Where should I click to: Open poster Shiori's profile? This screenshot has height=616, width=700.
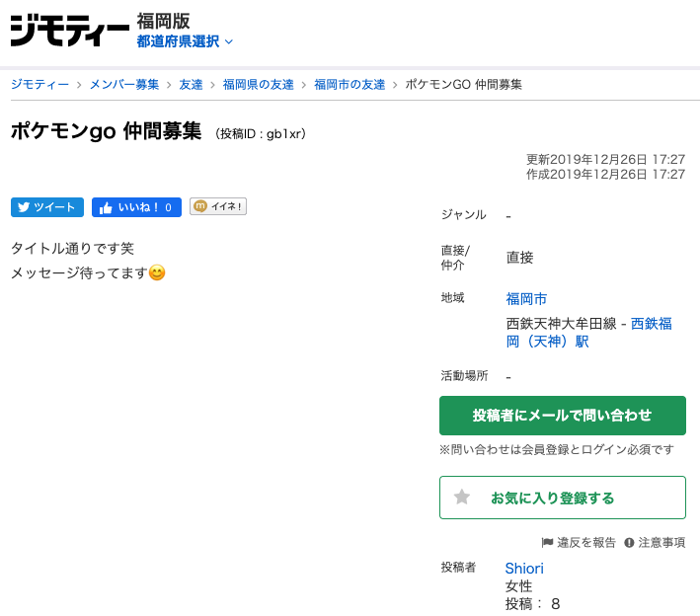click(x=524, y=569)
